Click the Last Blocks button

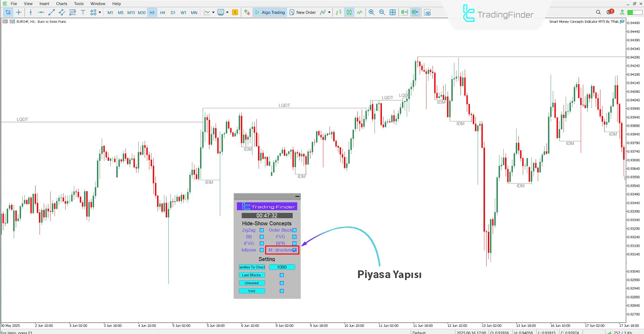coord(252,275)
